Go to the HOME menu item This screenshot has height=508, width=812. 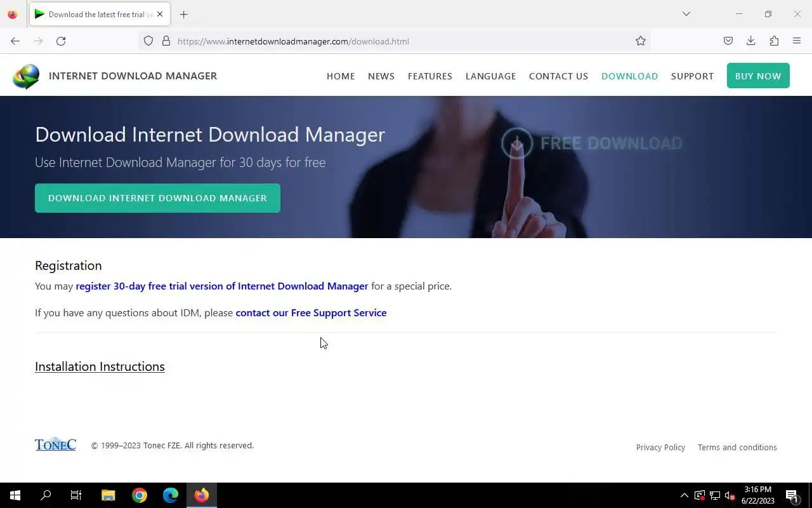point(341,76)
